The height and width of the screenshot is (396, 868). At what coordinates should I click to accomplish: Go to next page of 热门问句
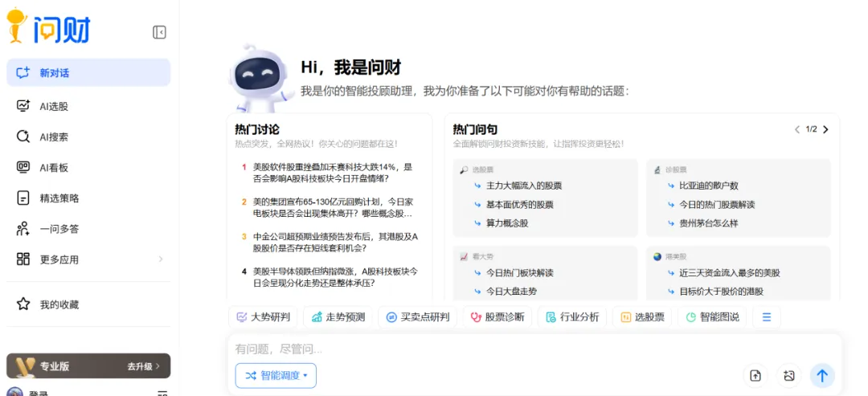pos(825,129)
